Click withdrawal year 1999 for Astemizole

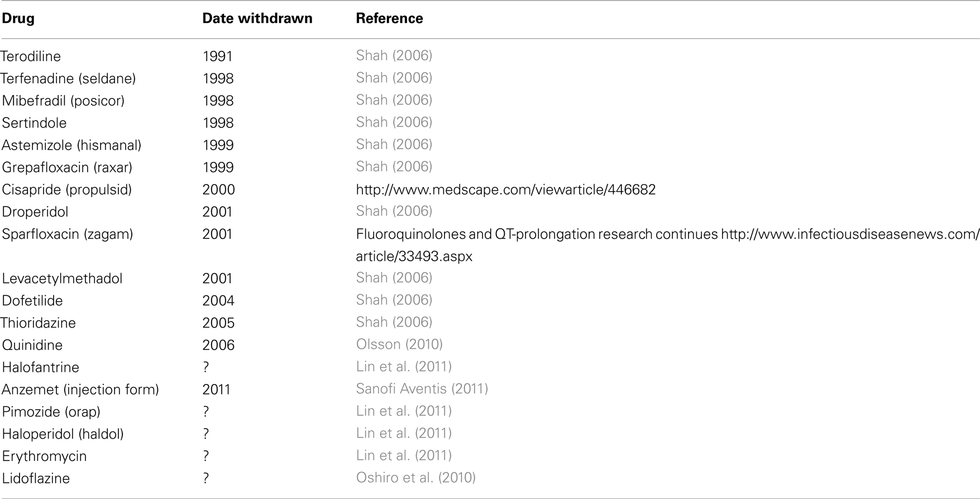coord(218,145)
